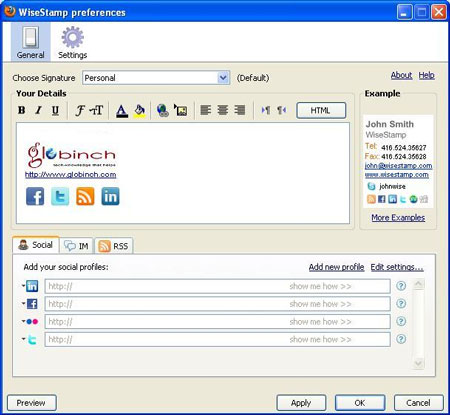
Task: Click the Preview button
Action: [x=32, y=403]
